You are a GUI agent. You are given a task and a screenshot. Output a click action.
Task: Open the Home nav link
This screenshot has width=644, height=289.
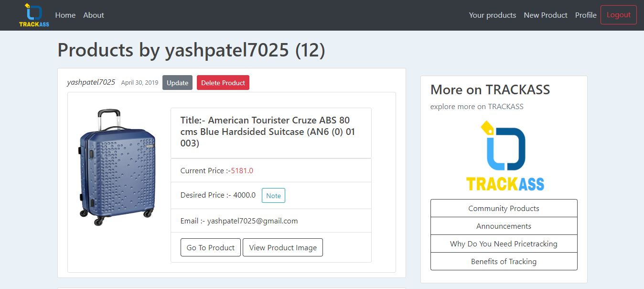(x=65, y=15)
